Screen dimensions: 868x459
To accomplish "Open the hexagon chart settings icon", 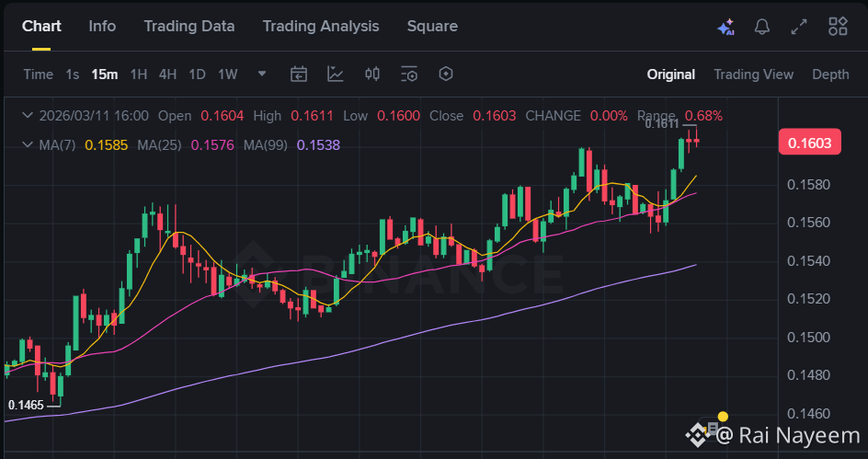I will 446,74.
